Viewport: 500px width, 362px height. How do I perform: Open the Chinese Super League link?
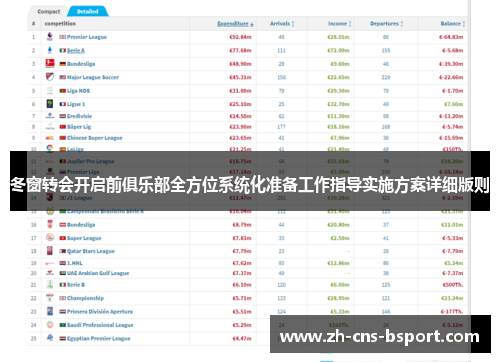click(x=95, y=138)
